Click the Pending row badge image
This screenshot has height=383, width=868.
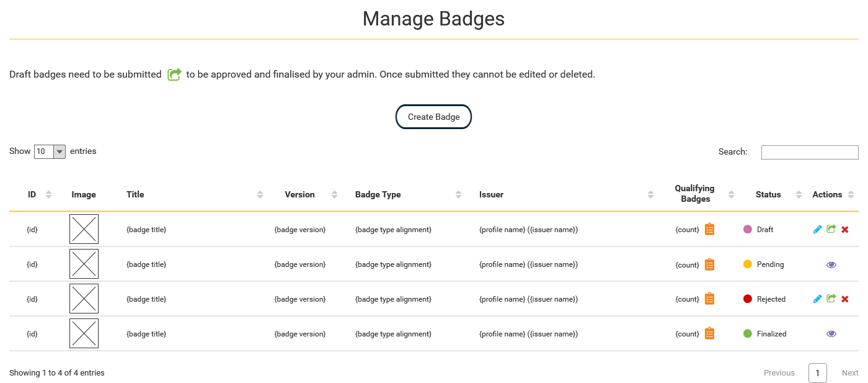point(84,264)
